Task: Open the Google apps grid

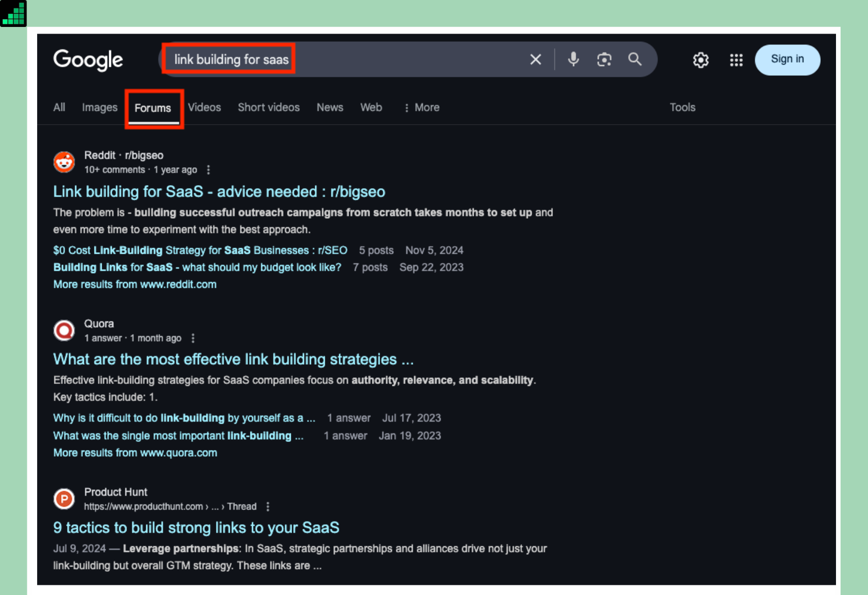Action: (x=736, y=60)
